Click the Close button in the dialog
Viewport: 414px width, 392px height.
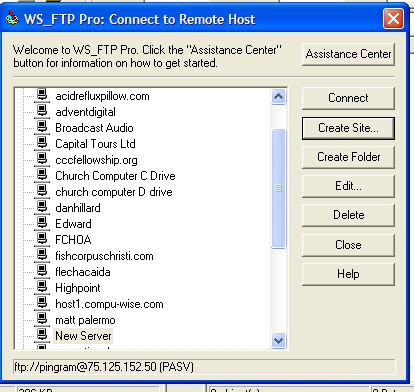tap(348, 245)
